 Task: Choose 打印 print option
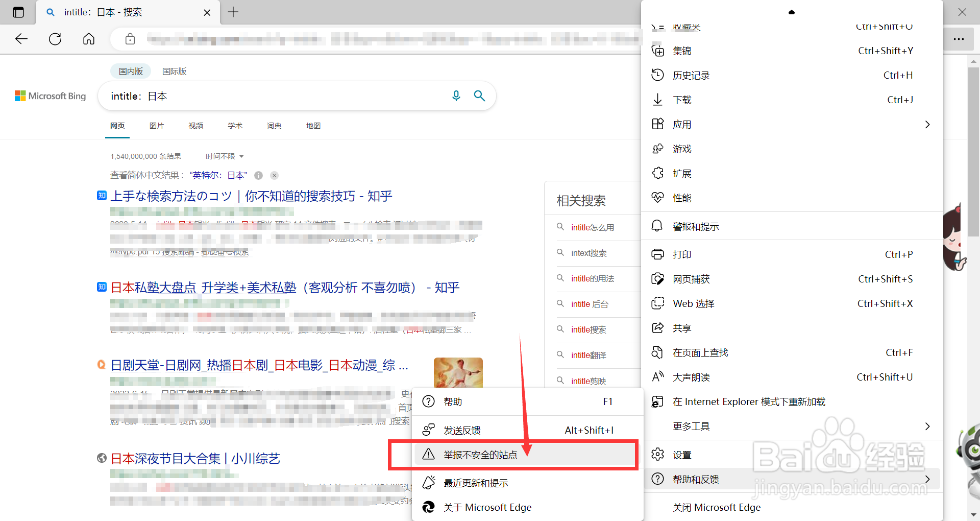[x=791, y=254]
